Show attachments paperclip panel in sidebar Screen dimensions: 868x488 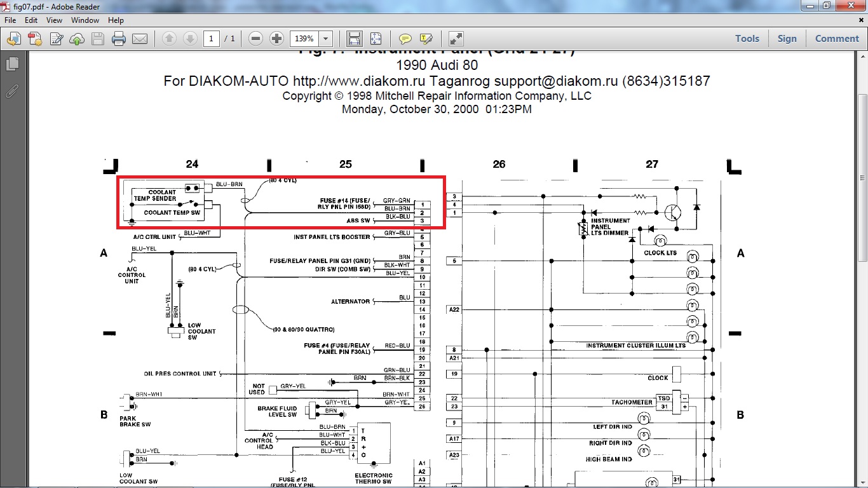[11, 91]
